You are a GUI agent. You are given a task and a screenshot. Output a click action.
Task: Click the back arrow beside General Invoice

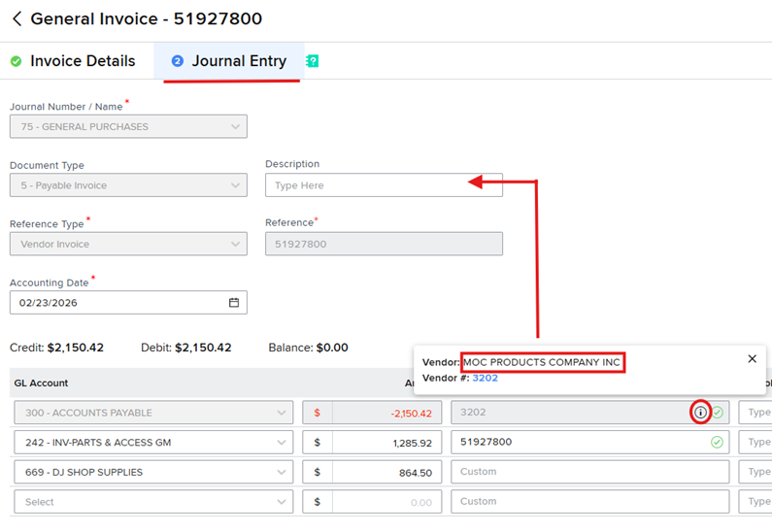17,19
